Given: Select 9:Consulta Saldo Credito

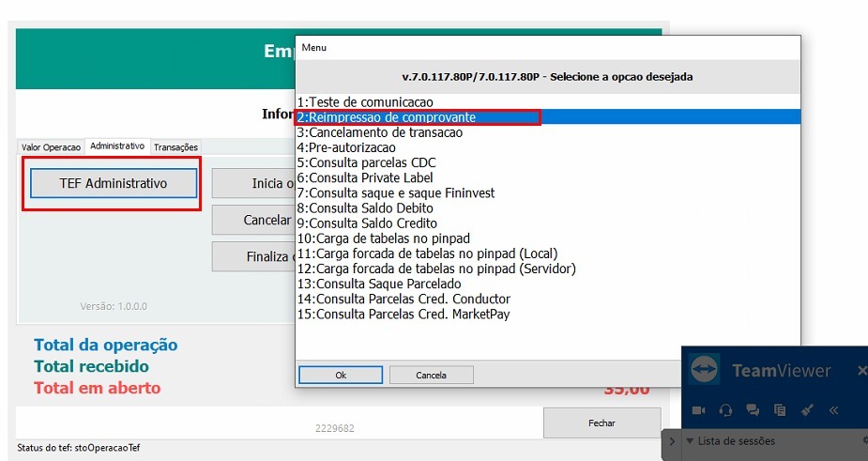Looking at the screenshot, I should [x=548, y=223].
